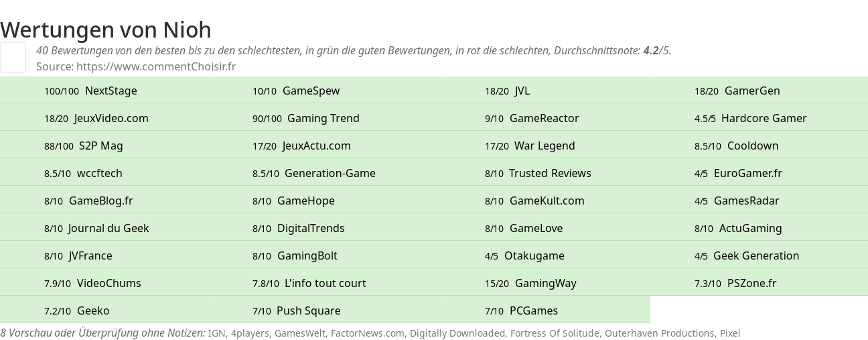Select the Otakugame 4/5 entry
This screenshot has width=868, height=340.
tap(524, 256)
